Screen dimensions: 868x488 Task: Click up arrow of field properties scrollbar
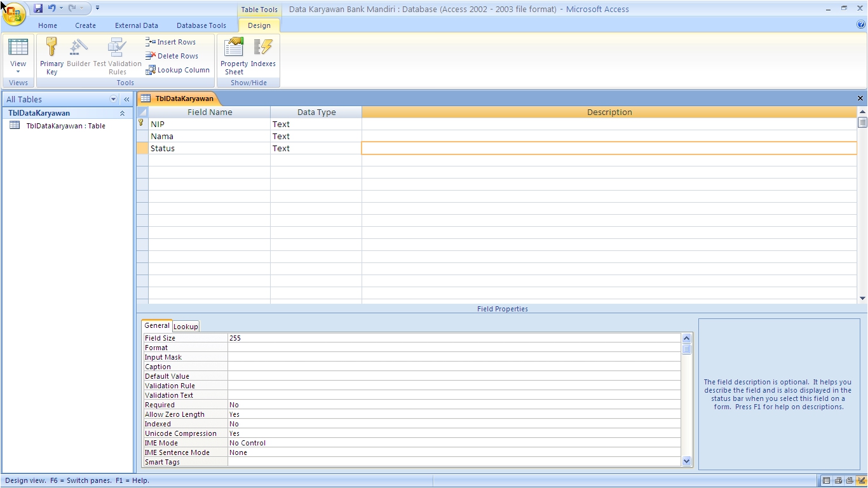686,338
